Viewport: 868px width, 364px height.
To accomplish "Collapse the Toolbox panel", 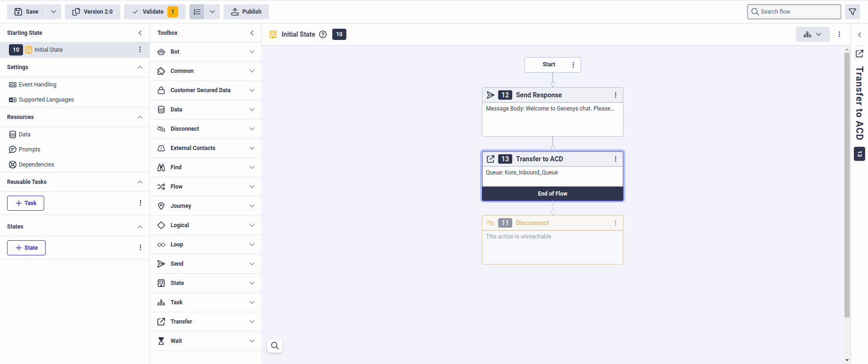I will tap(252, 33).
